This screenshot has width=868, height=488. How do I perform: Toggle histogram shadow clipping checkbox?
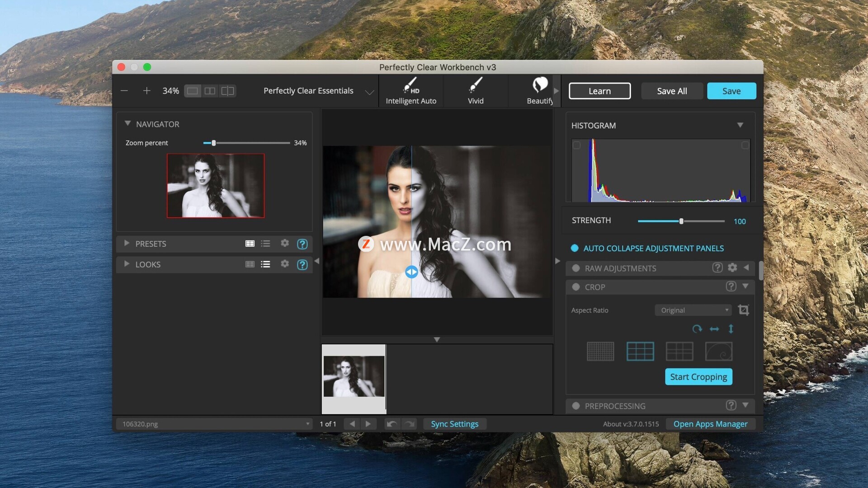(x=577, y=145)
